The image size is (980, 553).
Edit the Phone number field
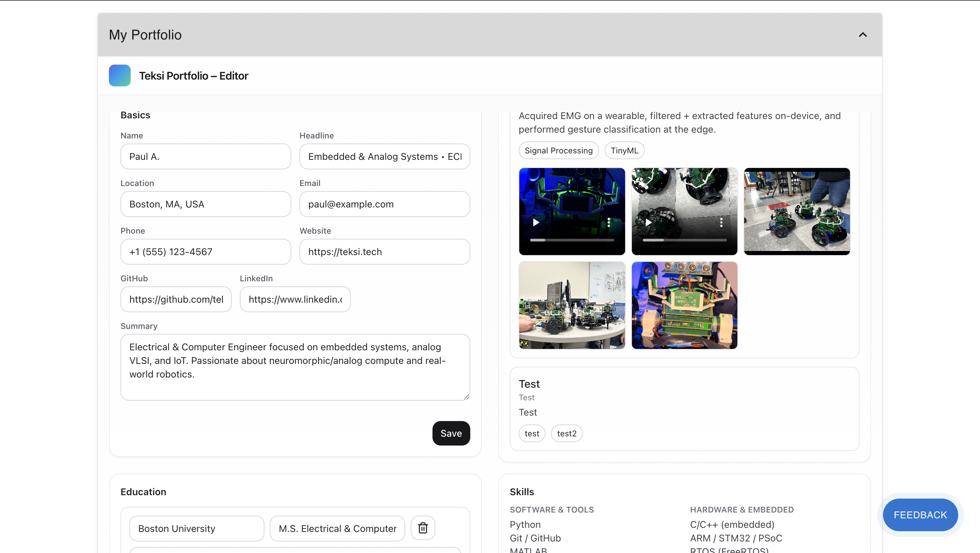206,251
